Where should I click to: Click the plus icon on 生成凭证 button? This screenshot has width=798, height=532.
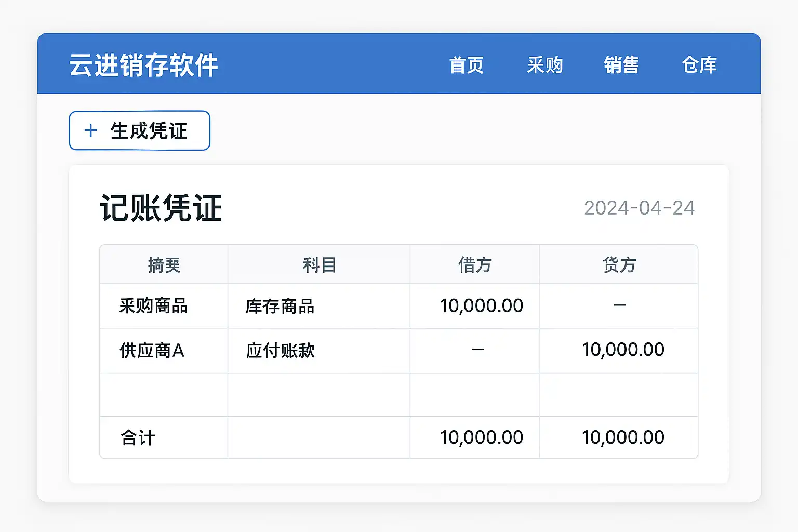click(x=91, y=130)
